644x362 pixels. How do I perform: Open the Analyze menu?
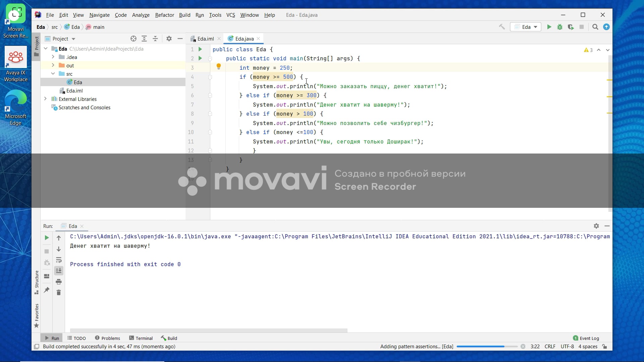click(141, 15)
